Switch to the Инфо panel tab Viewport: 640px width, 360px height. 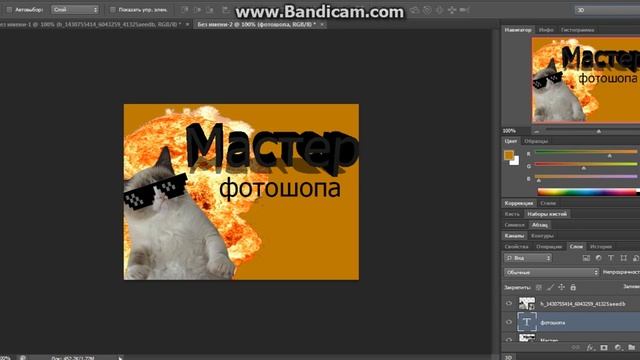pyautogui.click(x=546, y=30)
